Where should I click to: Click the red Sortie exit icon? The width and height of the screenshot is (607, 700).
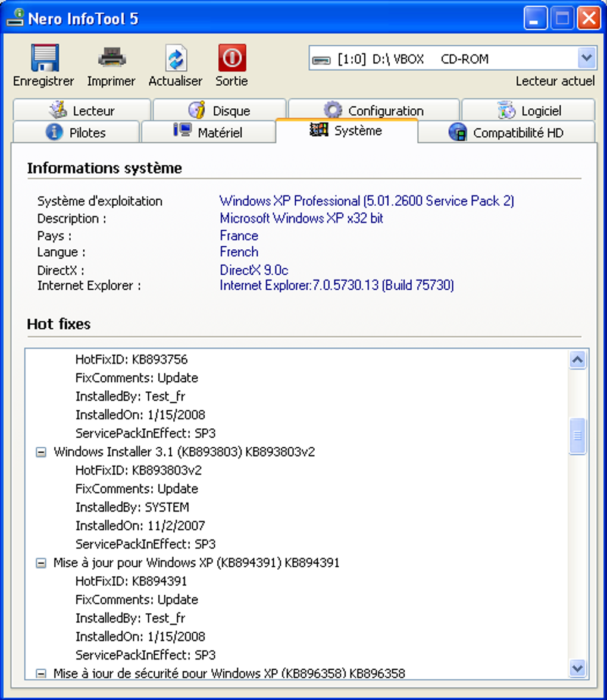tap(232, 58)
